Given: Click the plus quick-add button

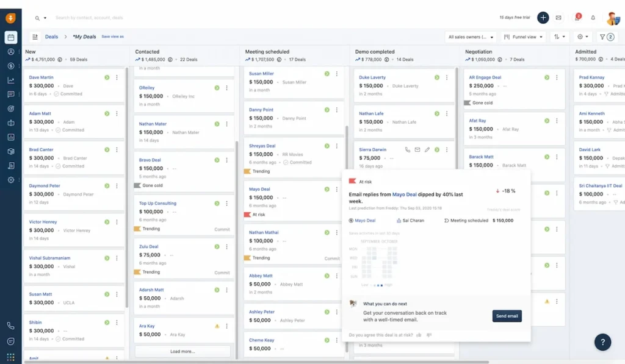Looking at the screenshot, I should (543, 18).
